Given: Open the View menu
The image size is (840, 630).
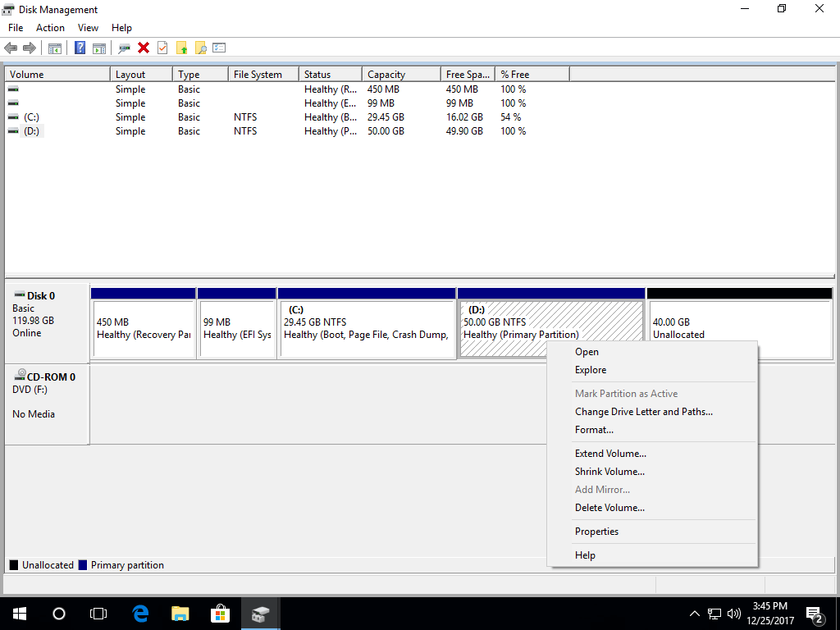Looking at the screenshot, I should tap(88, 27).
